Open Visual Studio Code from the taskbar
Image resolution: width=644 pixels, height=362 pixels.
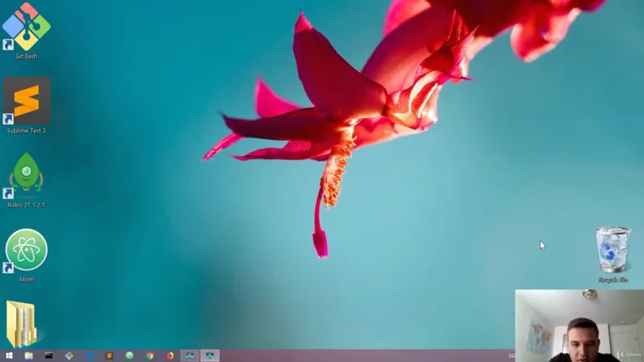[x=89, y=355]
